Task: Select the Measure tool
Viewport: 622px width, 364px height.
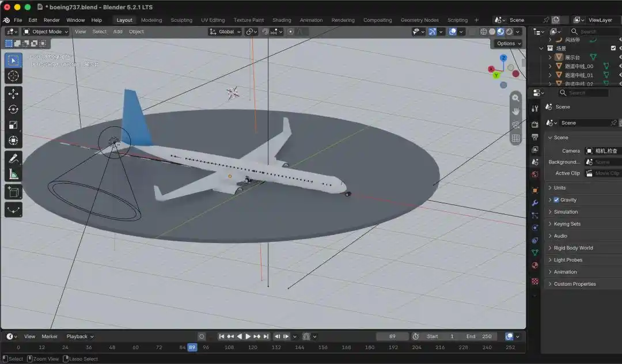Action: pyautogui.click(x=13, y=175)
